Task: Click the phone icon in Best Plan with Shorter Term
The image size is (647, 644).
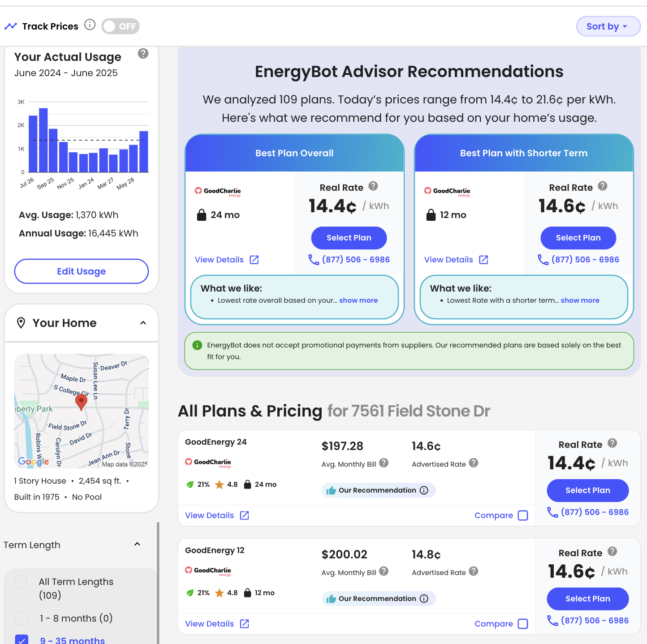Action: [x=543, y=260]
